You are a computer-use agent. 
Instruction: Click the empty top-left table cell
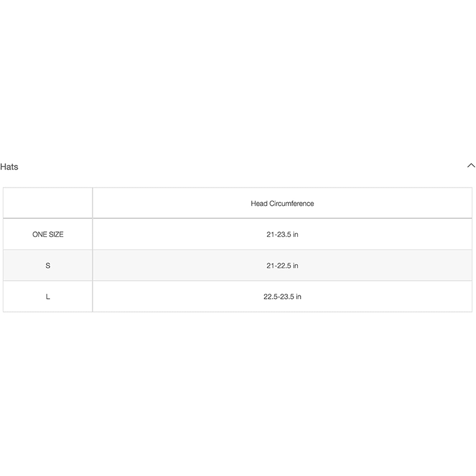tap(48, 203)
